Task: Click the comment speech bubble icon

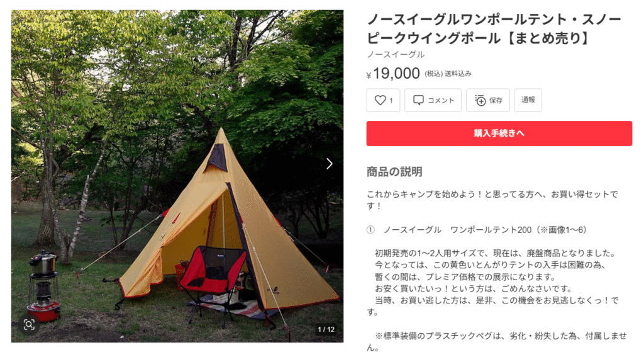Action: (x=418, y=100)
